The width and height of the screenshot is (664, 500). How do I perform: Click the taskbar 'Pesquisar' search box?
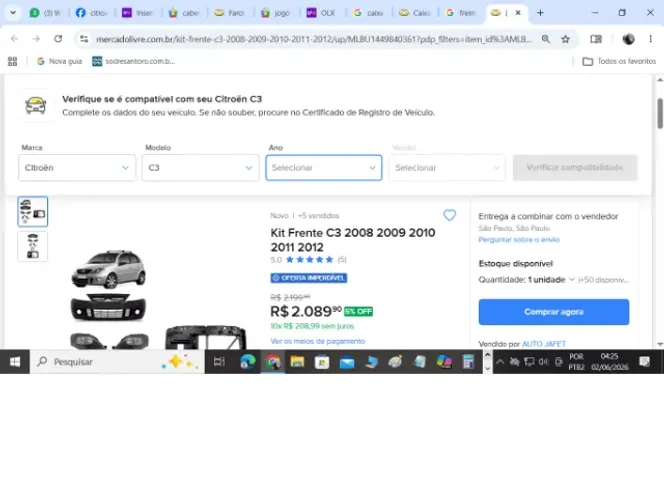coord(117,362)
